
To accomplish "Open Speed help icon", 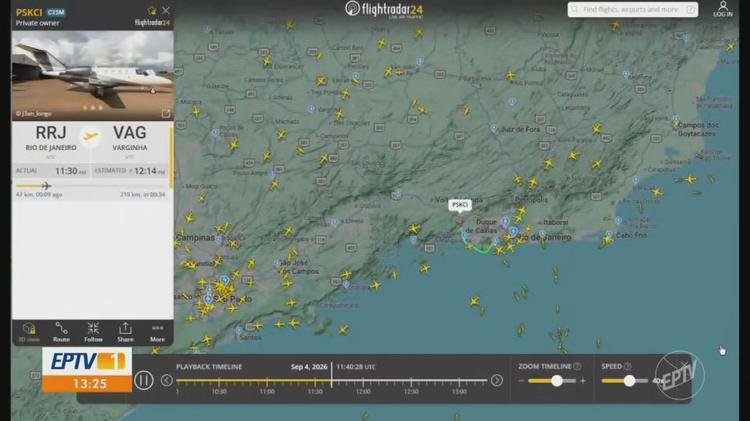I will coord(628,366).
